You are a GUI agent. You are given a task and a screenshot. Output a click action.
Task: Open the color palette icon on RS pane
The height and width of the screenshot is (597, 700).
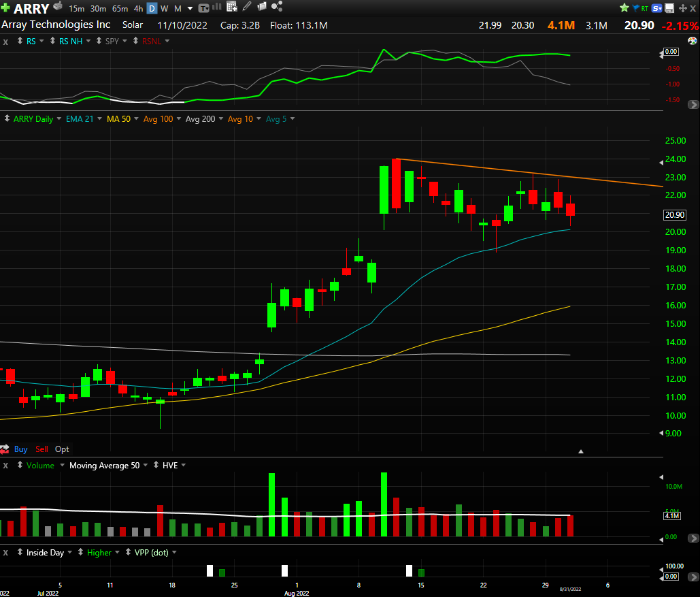[693, 41]
